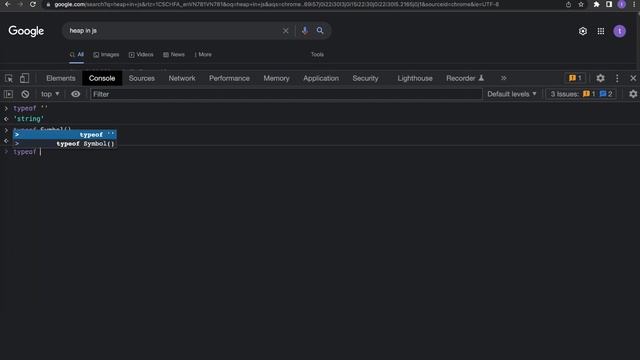
Task: Go back in the browser
Action: pyautogui.click(x=7, y=4)
